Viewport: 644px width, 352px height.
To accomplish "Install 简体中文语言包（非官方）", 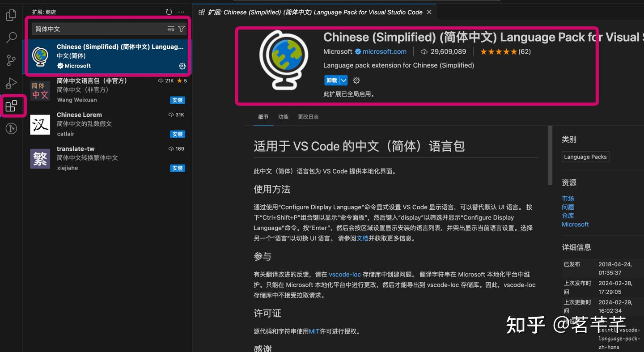I will click(x=178, y=100).
